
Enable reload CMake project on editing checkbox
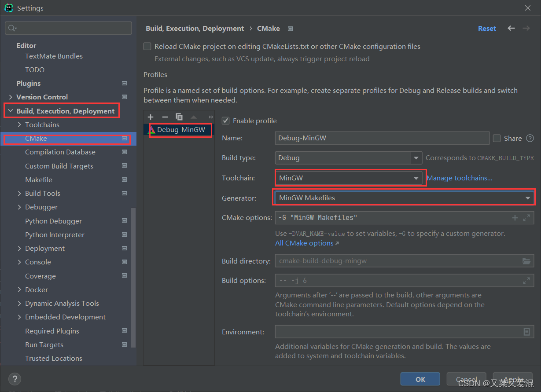pos(147,46)
